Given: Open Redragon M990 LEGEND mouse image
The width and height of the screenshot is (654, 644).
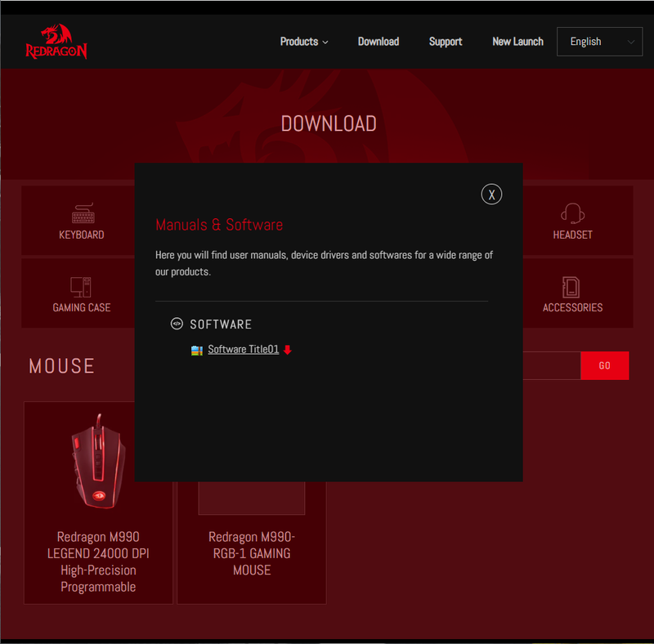Looking at the screenshot, I should point(98,461).
